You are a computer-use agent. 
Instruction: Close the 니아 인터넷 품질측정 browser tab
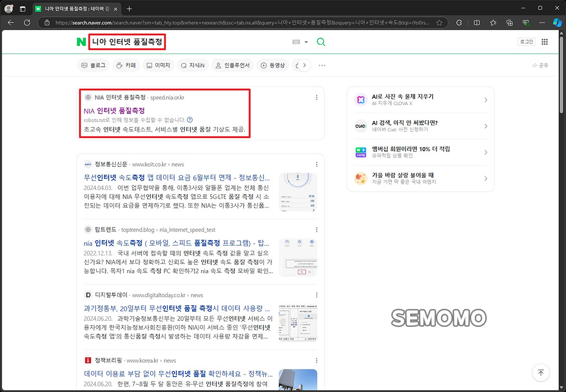click(x=116, y=9)
